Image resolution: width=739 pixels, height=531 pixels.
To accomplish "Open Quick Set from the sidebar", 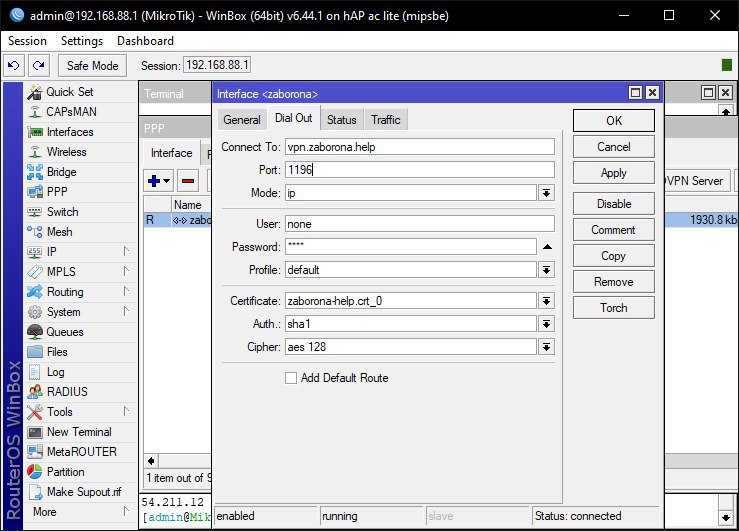I will [x=81, y=92].
